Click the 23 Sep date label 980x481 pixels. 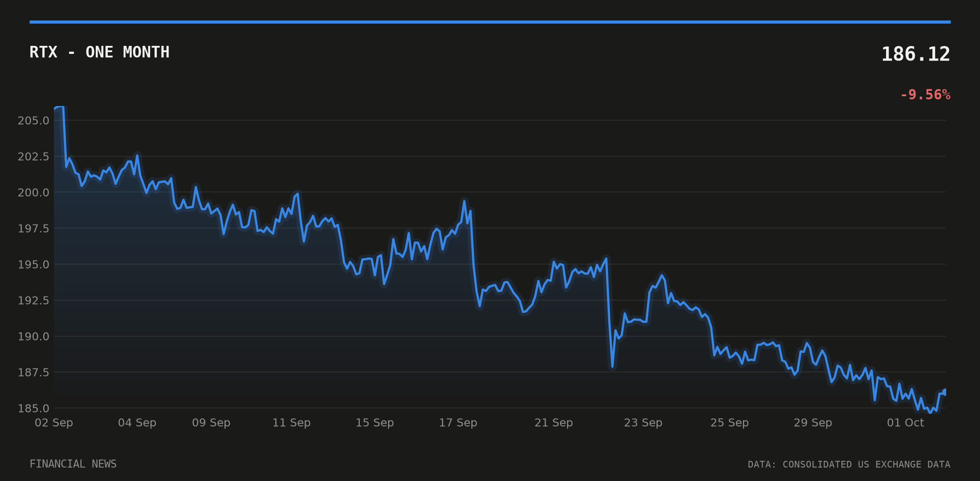coord(643,423)
